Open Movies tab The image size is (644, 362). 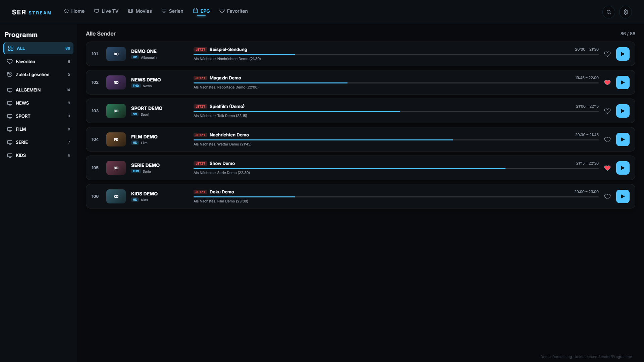point(140,11)
